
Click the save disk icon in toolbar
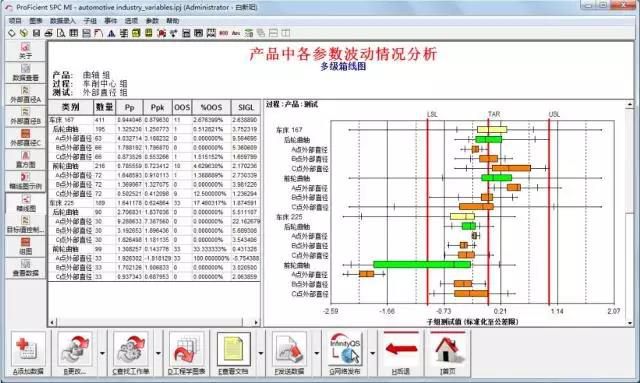[x=36, y=33]
